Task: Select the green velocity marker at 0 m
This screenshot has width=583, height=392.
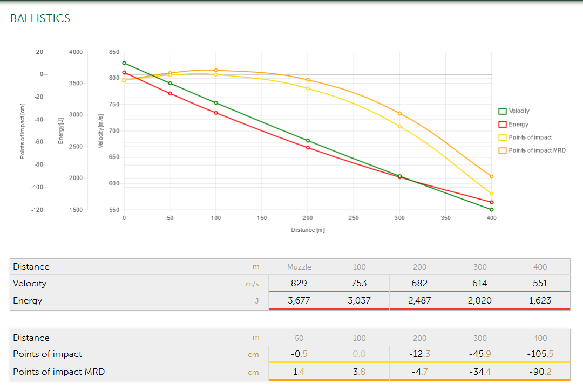Action: [124, 63]
